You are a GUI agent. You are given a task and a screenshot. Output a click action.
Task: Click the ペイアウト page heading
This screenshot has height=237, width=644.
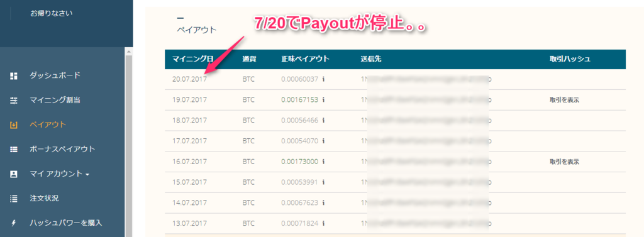pyautogui.click(x=196, y=30)
